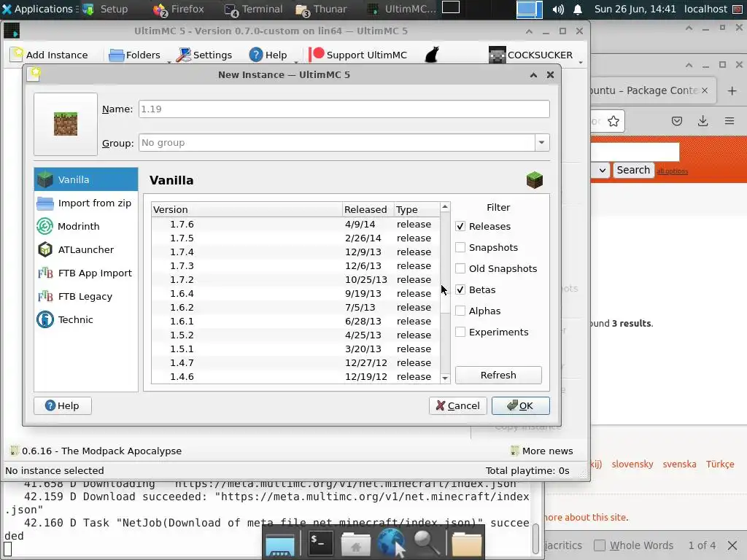Click the notification bell icon

[x=578, y=9]
